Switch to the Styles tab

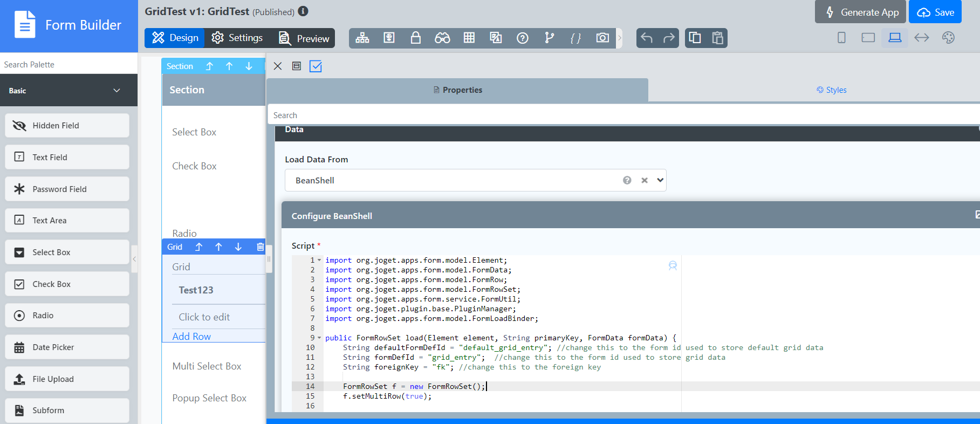(831, 90)
